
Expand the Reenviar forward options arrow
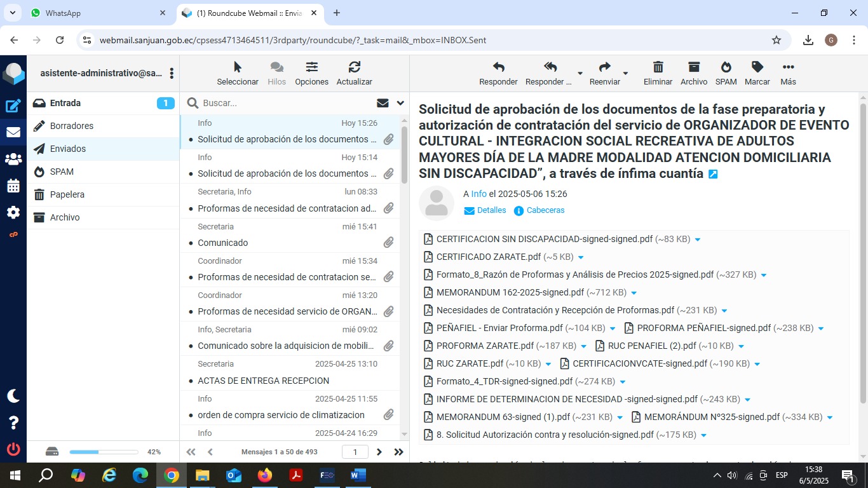(x=625, y=73)
